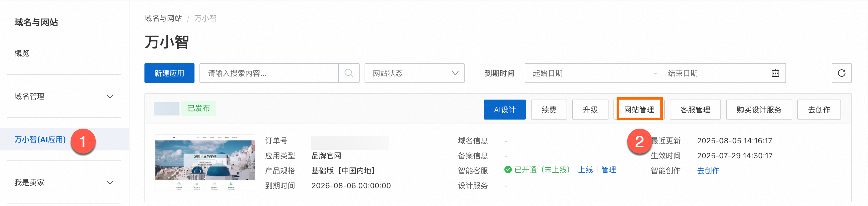Click the 去创作 button in toolbar
Screen dimensions: 868x206
pyautogui.click(x=819, y=110)
